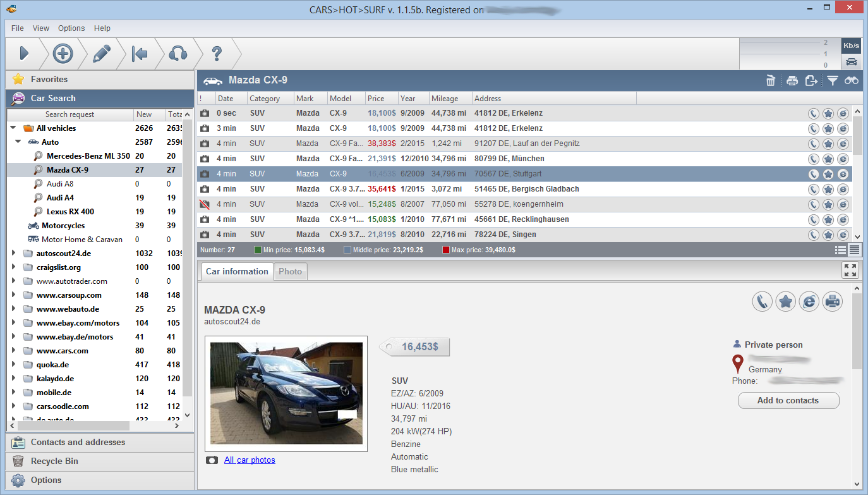Open the Recycle Bin section

(100, 461)
